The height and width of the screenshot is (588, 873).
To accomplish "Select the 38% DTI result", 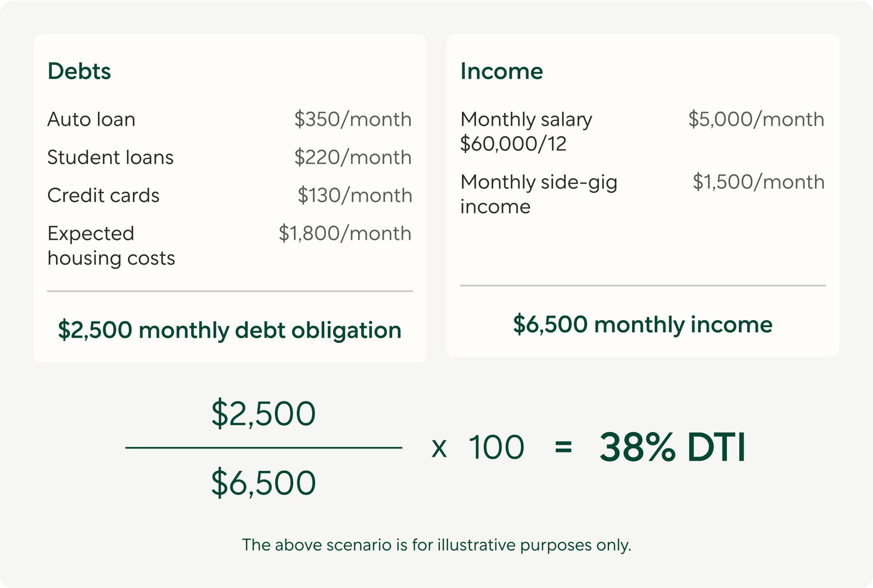I will [x=672, y=448].
